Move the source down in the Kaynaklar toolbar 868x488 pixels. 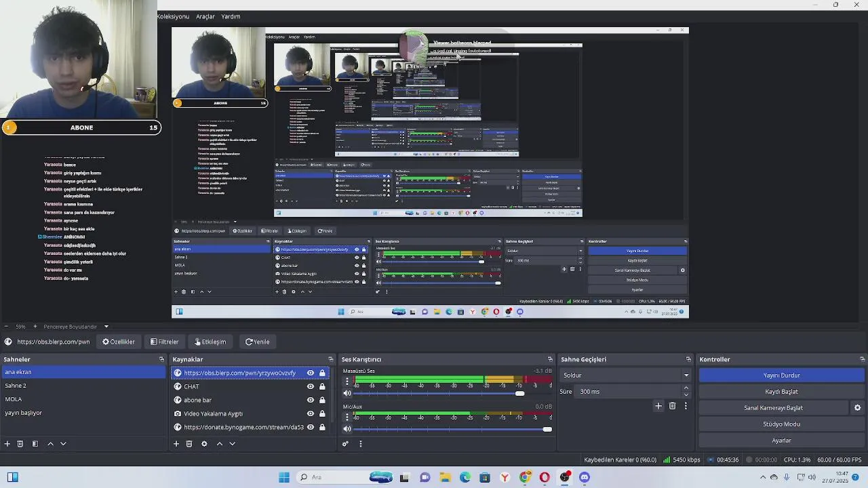[x=232, y=444]
